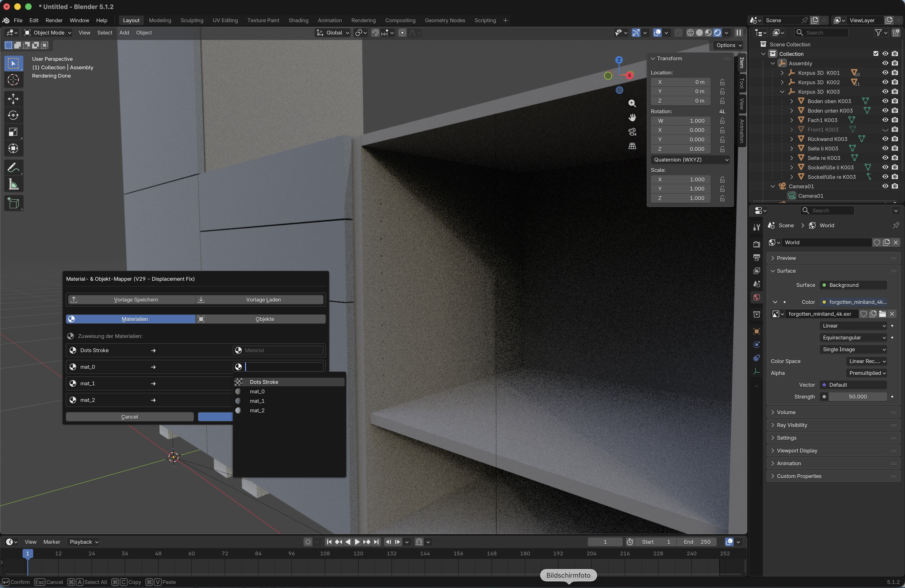The height and width of the screenshot is (588, 905).
Task: Hide Rückwand K003 in viewport
Action: point(885,139)
